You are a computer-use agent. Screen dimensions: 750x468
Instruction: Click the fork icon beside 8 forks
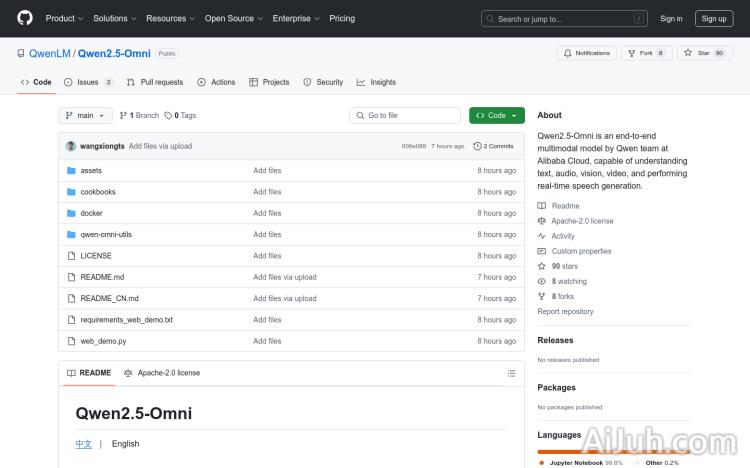(541, 296)
